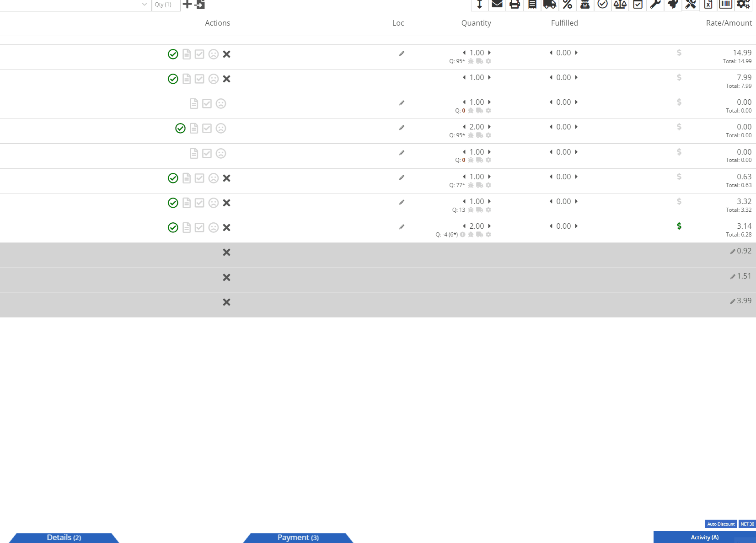Open the item dropdown chevron at top
The width and height of the screenshot is (756, 543).
pyautogui.click(x=145, y=4)
